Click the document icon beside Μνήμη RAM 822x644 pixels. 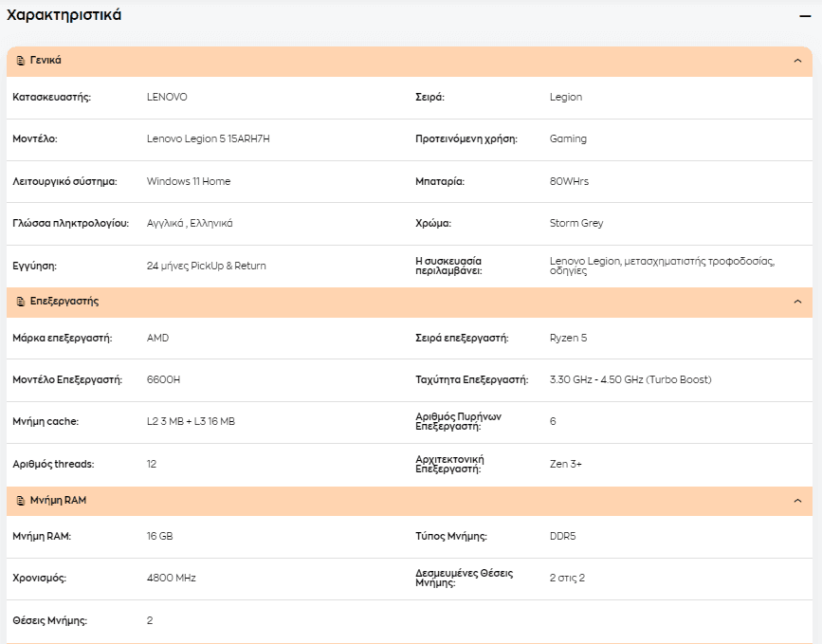21,501
